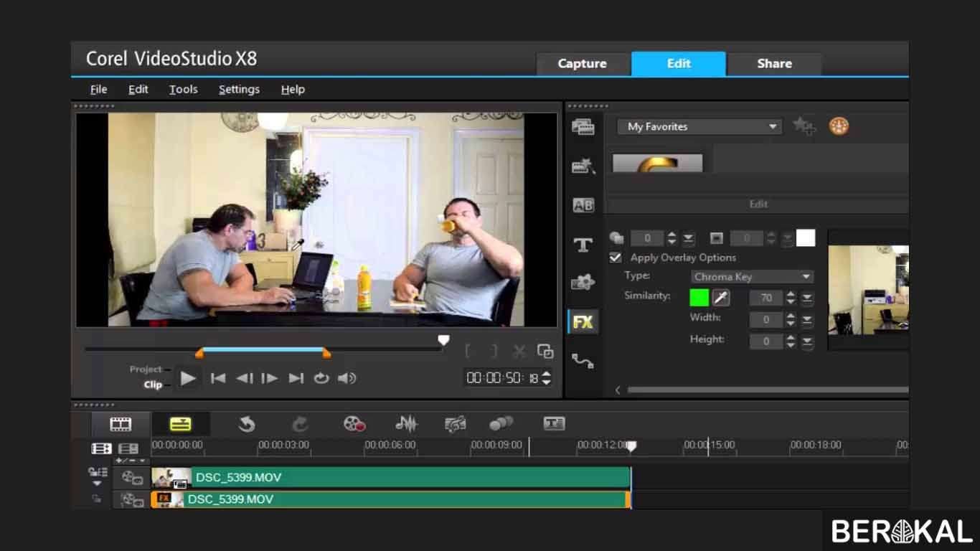Screen dimensions: 980x551
Task: Switch playback mode to Clip
Action: [153, 385]
